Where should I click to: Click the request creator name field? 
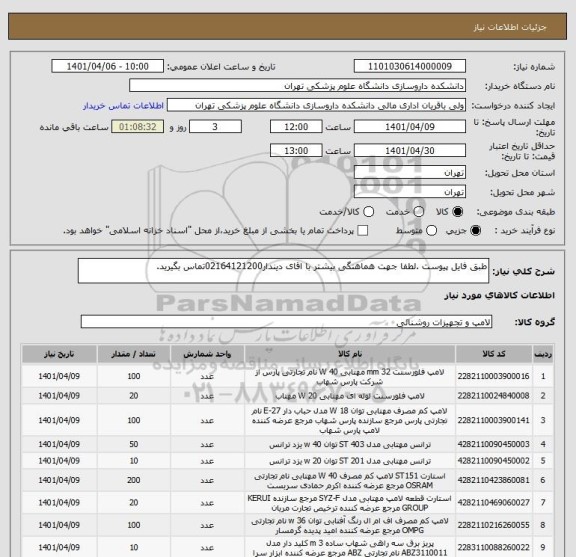pos(316,105)
